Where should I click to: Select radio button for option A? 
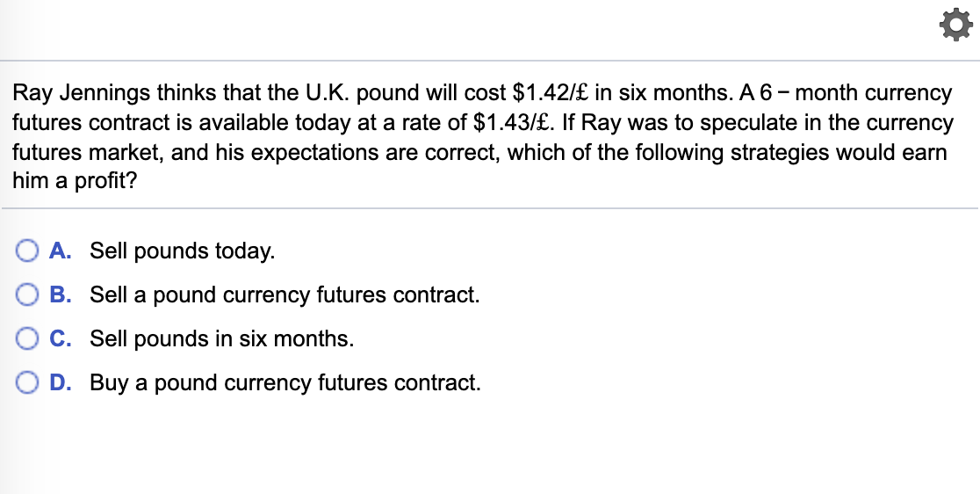coord(27,251)
